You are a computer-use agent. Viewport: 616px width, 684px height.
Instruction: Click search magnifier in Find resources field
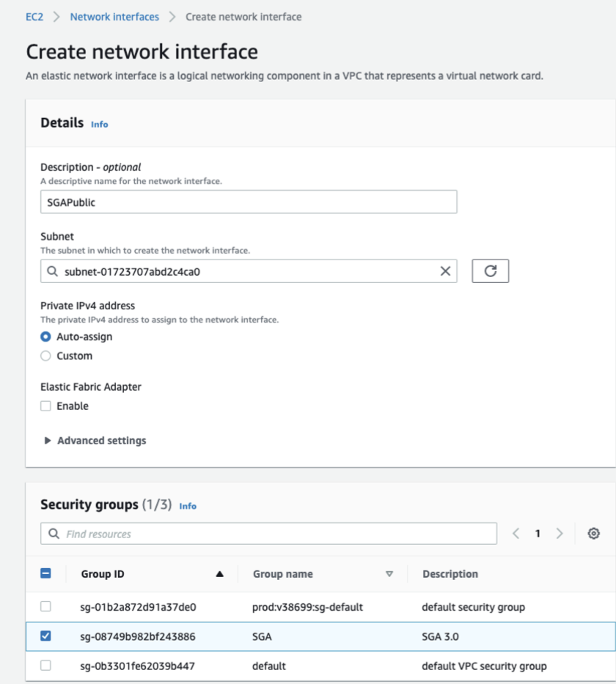pos(54,534)
